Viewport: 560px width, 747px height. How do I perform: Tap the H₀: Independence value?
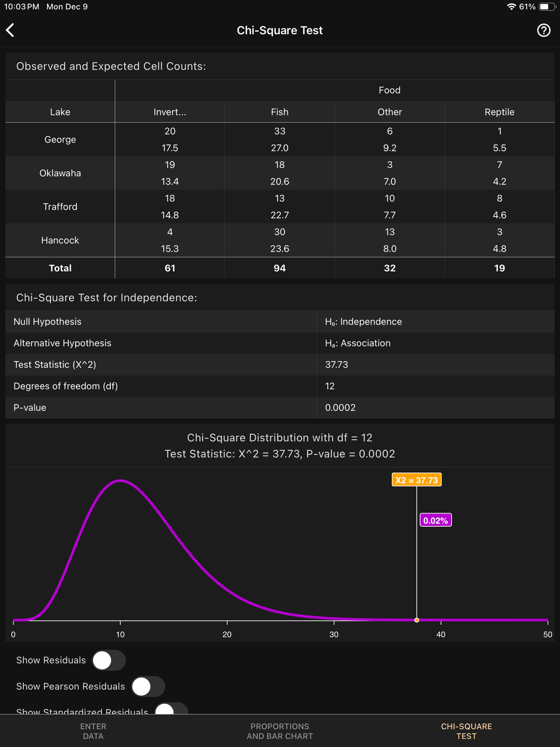click(x=364, y=321)
